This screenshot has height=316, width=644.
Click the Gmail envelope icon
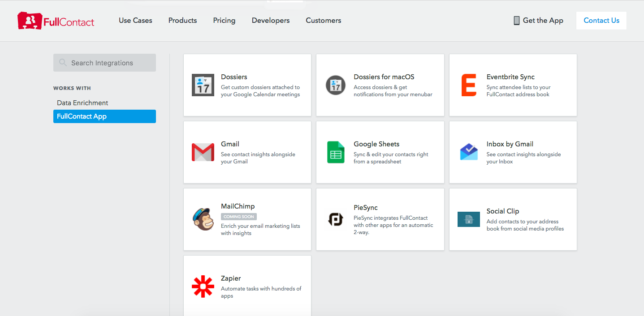point(203,152)
